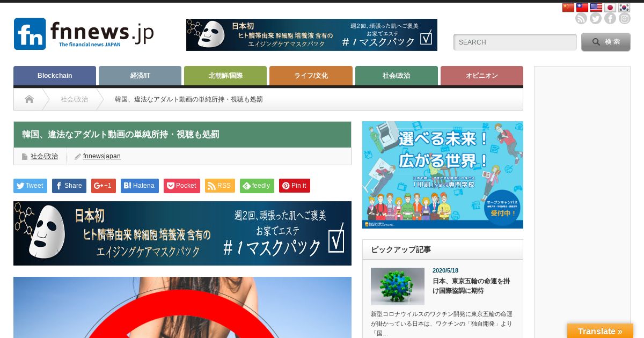Click the large マスクパック banner below share buttons

(x=182, y=233)
